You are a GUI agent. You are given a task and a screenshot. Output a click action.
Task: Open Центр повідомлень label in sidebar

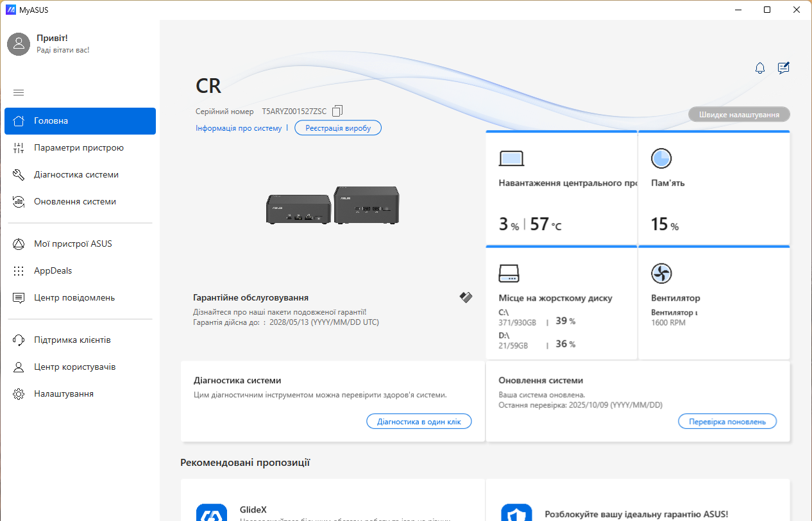tap(74, 298)
